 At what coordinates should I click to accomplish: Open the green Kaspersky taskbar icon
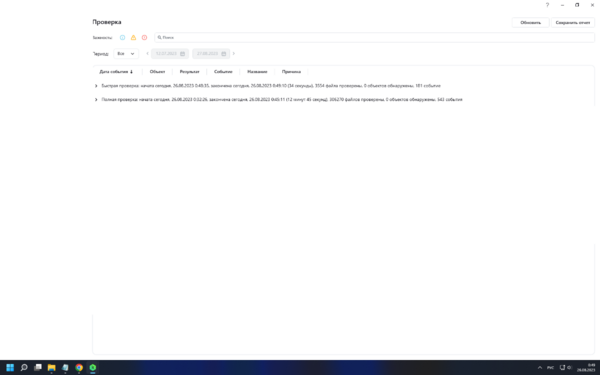pos(93,367)
